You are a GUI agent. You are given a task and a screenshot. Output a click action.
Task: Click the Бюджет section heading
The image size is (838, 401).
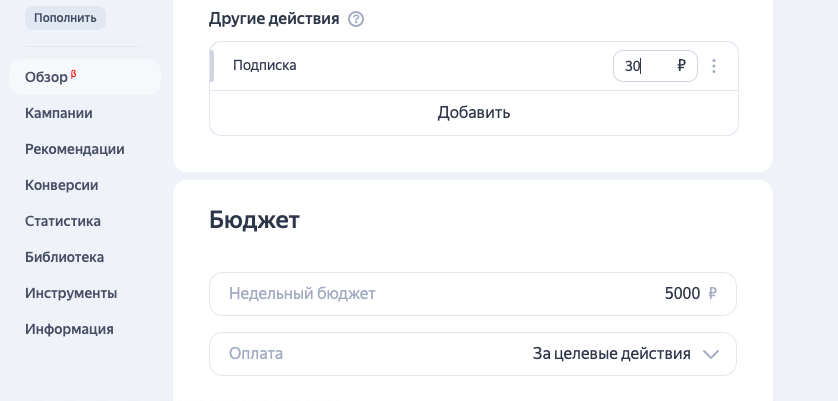coord(254,221)
